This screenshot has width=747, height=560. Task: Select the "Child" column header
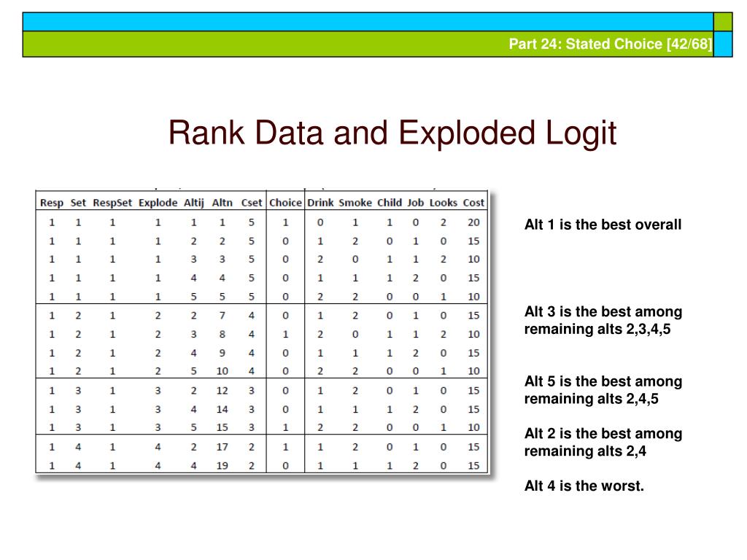[390, 203]
